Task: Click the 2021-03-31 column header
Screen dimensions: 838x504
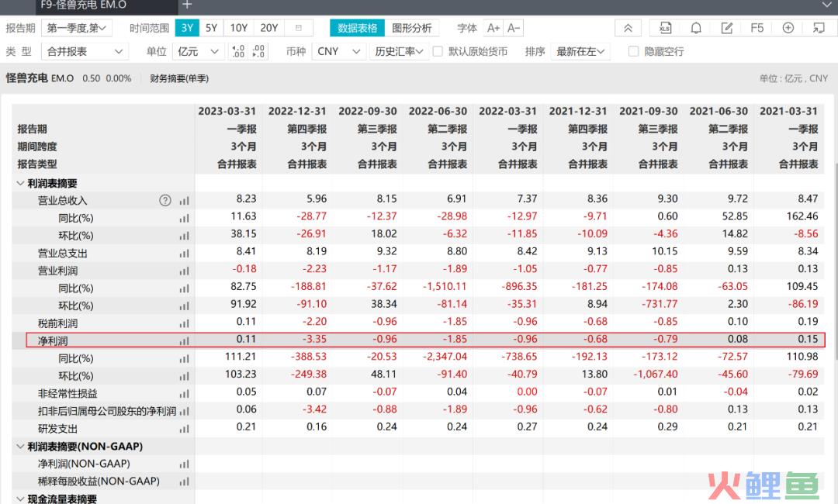Action: point(789,111)
